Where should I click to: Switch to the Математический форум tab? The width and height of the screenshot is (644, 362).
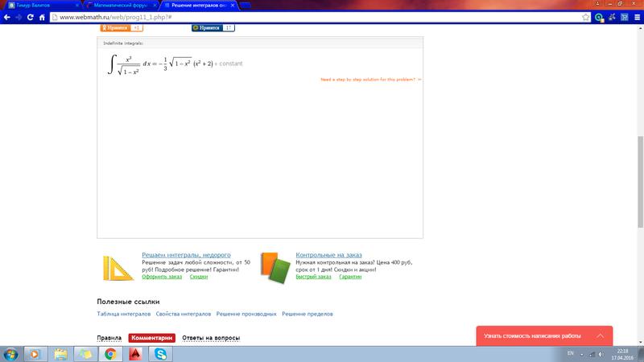[x=120, y=6]
